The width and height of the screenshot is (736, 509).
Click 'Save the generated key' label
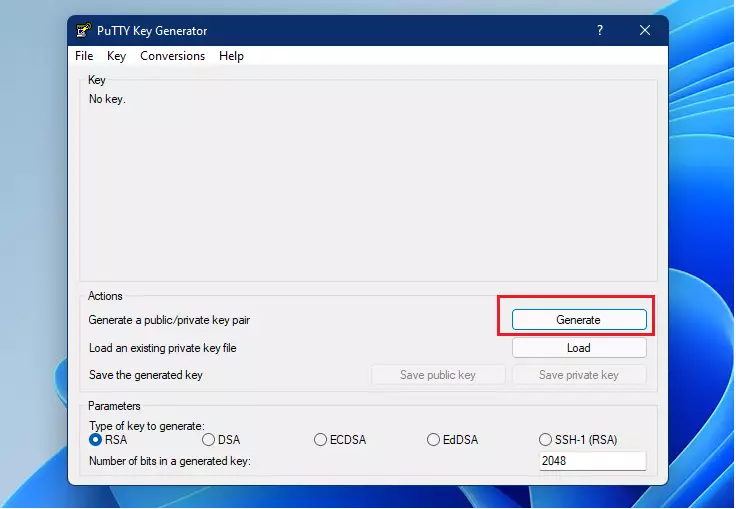coord(146,375)
